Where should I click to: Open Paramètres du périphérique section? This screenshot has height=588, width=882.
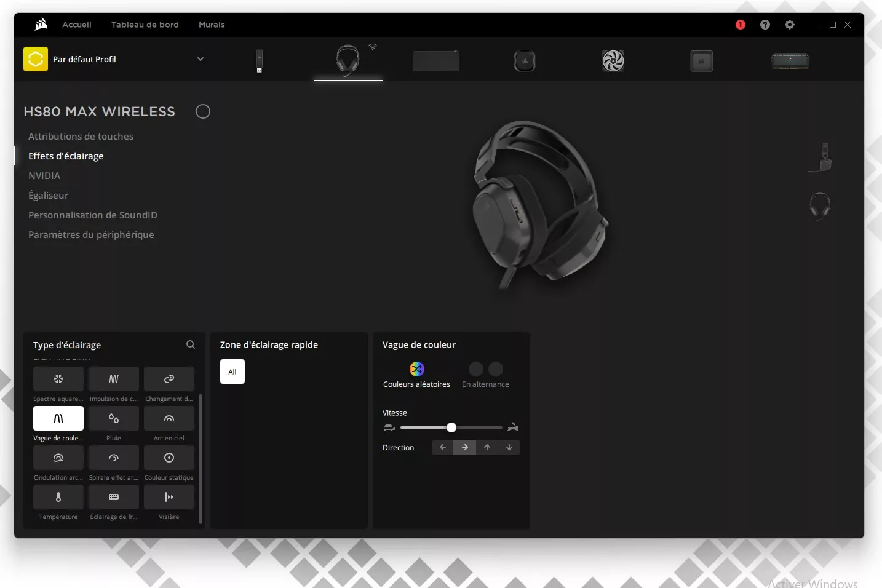91,235
